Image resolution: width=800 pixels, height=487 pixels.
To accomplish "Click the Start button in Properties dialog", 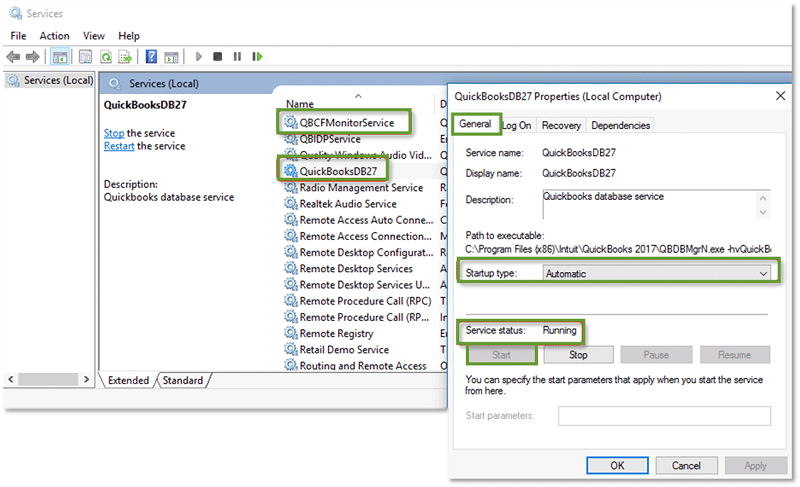I will click(x=501, y=355).
